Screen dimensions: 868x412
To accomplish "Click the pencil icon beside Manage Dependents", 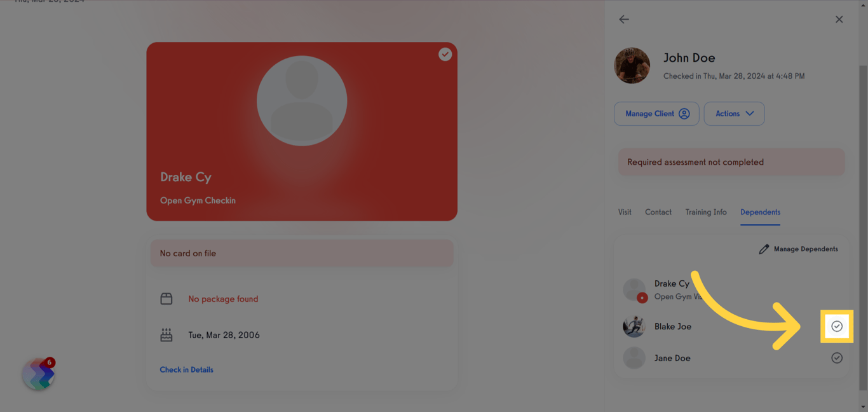I will pyautogui.click(x=763, y=249).
